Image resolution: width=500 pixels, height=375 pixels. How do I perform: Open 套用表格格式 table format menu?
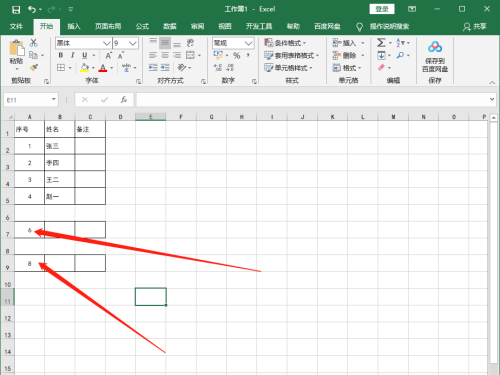click(x=292, y=55)
